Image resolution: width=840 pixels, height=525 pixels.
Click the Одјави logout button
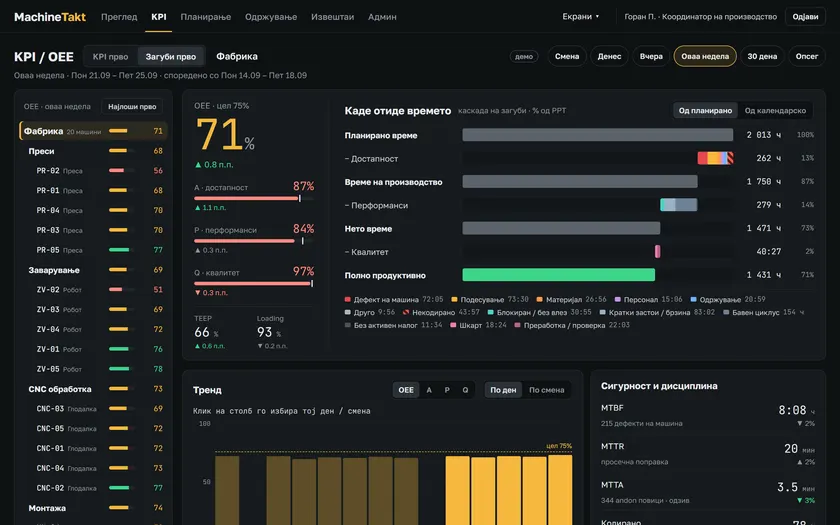point(805,17)
